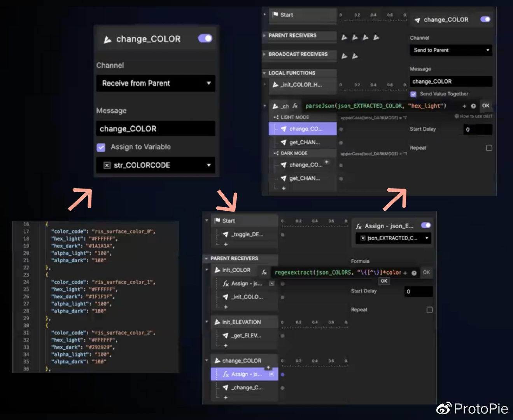
Task: Click plus icon in regexextract formula bar
Action: tap(405, 273)
